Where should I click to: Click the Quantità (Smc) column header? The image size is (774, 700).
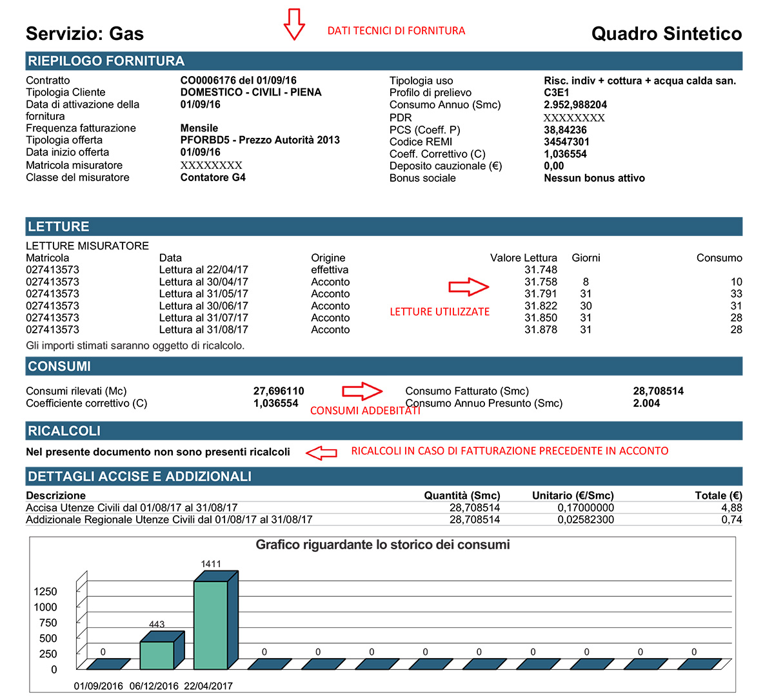pos(462,496)
